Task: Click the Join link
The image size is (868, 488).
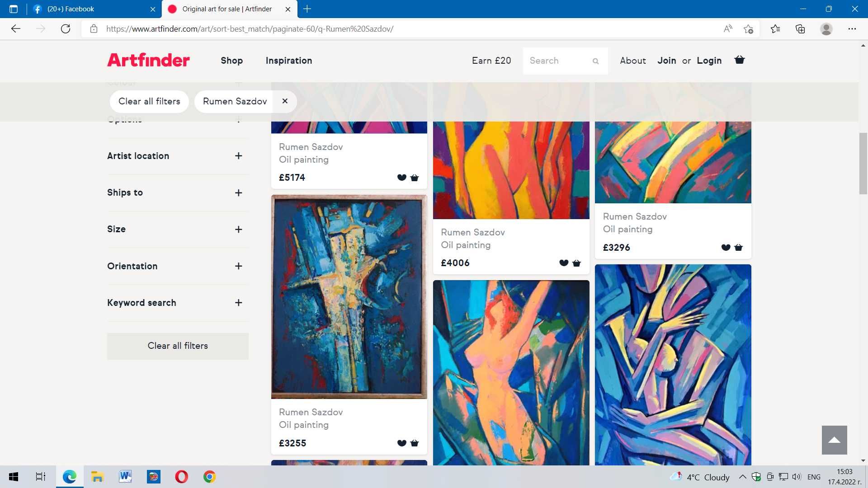Action: click(666, 61)
